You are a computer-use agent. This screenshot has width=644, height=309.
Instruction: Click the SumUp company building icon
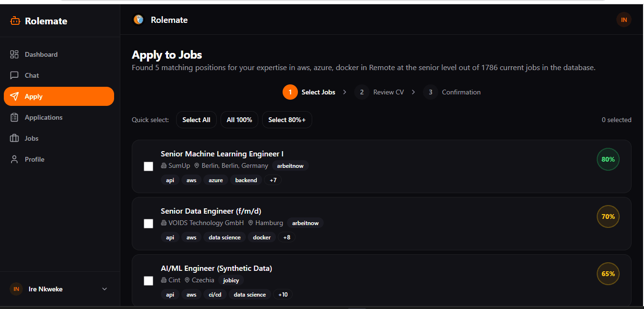coord(164,166)
